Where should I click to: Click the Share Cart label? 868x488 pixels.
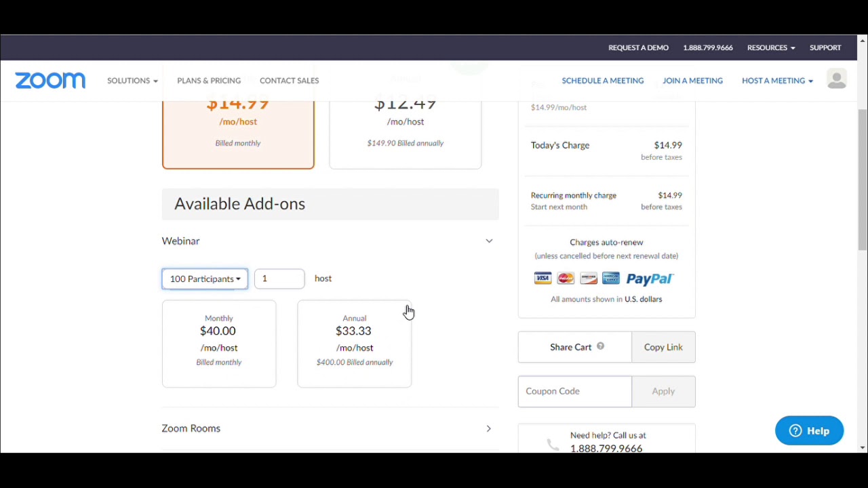tap(571, 347)
